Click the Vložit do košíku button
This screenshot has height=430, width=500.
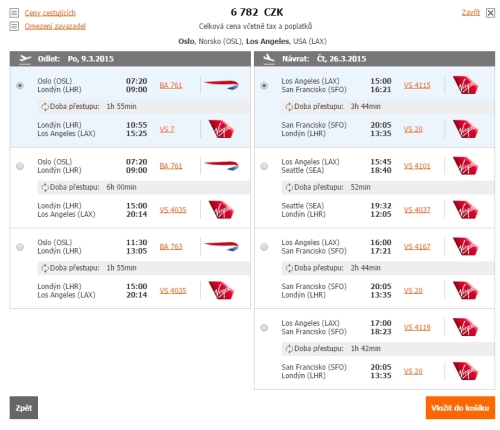point(460,408)
